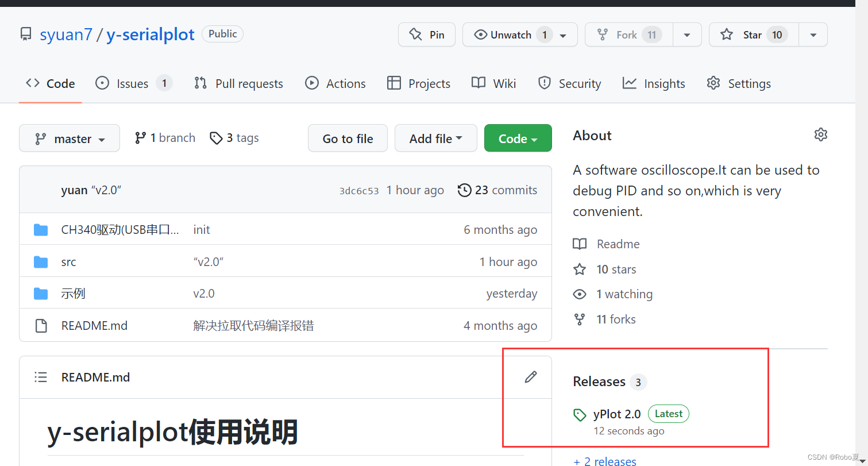Image resolution: width=868 pixels, height=466 pixels.
Task: Open the Insights tab
Action: [654, 83]
